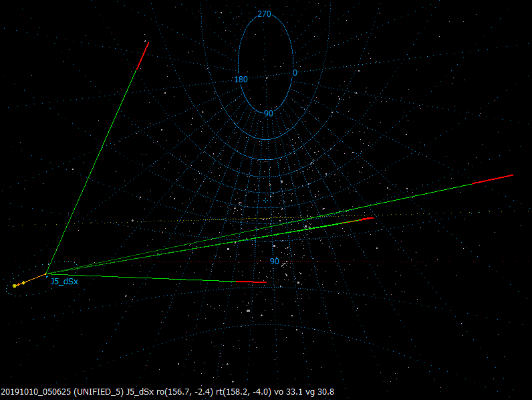Click the rt(158.2, -4.0) value
532x400 pixels.
click(243, 392)
